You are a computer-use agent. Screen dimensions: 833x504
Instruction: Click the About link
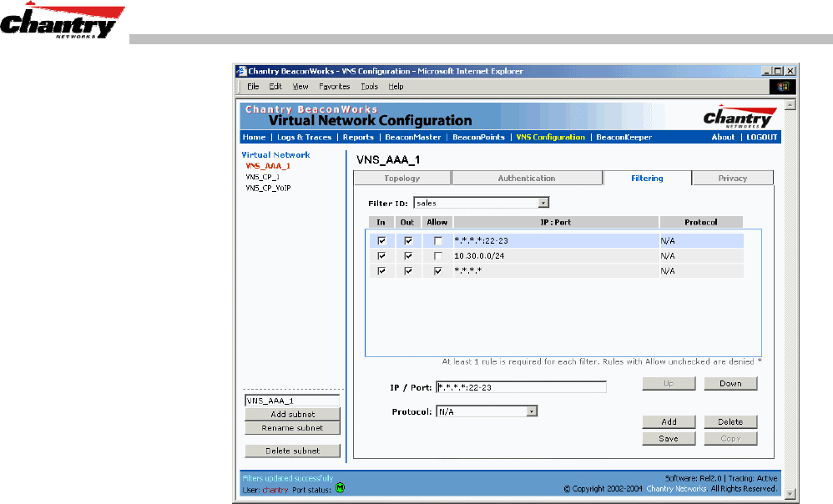723,137
